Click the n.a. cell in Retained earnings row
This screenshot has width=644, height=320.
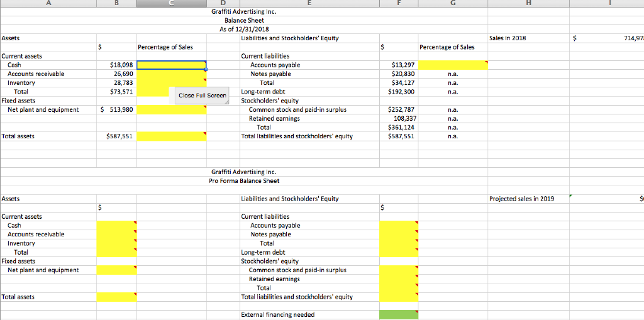453,118
